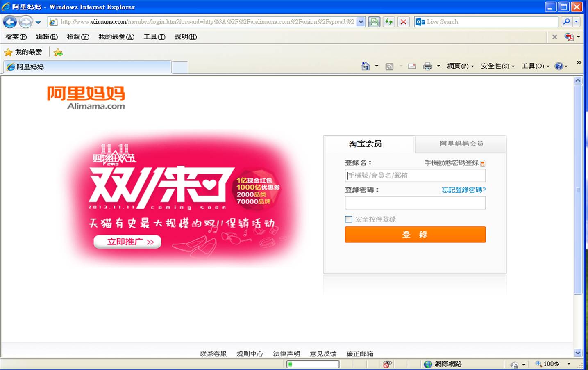This screenshot has width=588, height=370.
Task: Open the 檢視(V) menu
Action: pyautogui.click(x=78, y=37)
